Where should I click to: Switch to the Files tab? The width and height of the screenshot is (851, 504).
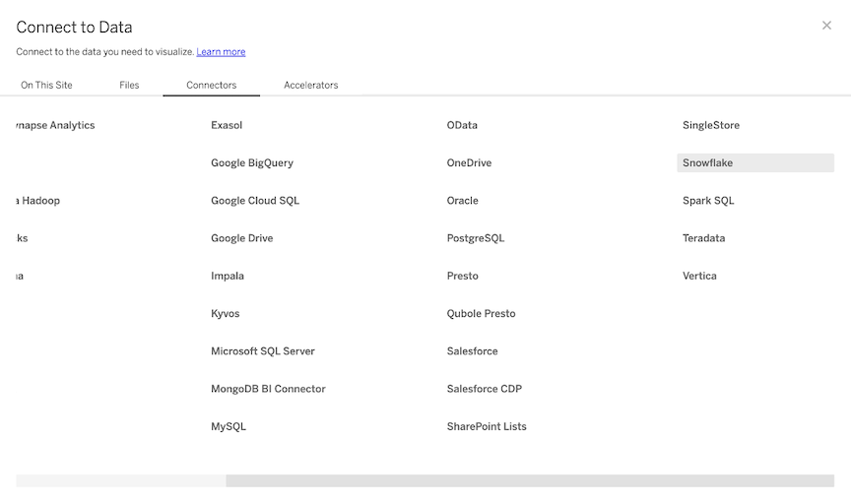[x=129, y=86]
